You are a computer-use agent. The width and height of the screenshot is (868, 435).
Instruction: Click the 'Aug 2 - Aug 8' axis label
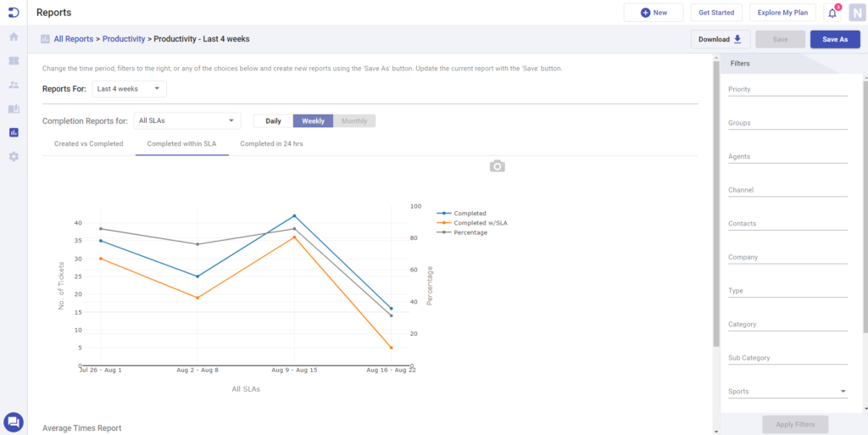197,370
